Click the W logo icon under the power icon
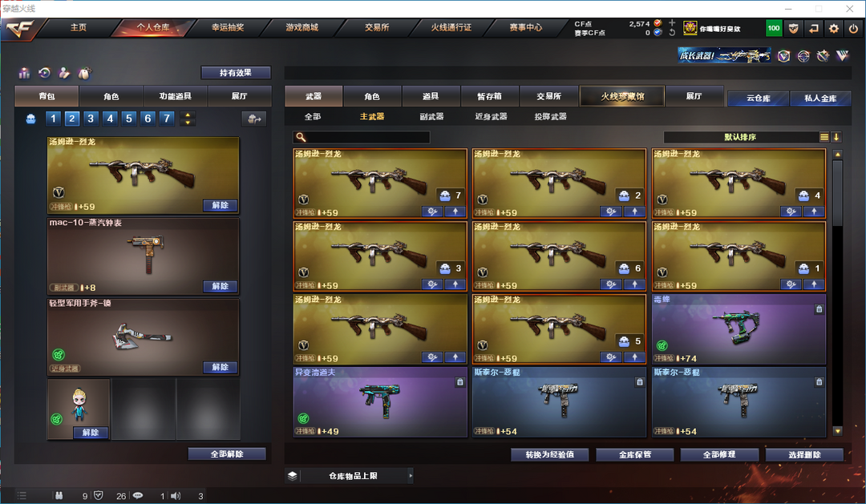Image resolution: width=866 pixels, height=504 pixels. [x=842, y=55]
